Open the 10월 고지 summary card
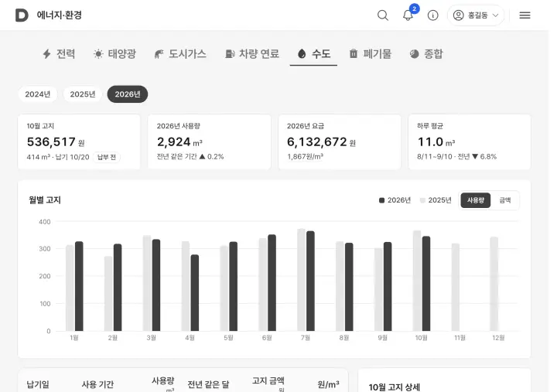Screen dimensions: 557x392 (79, 141)
